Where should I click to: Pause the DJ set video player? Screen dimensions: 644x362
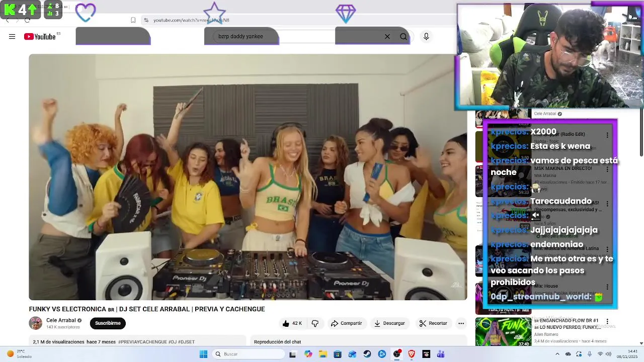tap(248, 177)
